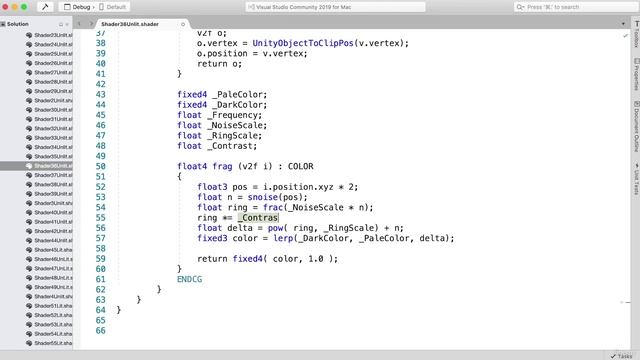Select Shader48UnLit in the Solution tree

pos(53,278)
